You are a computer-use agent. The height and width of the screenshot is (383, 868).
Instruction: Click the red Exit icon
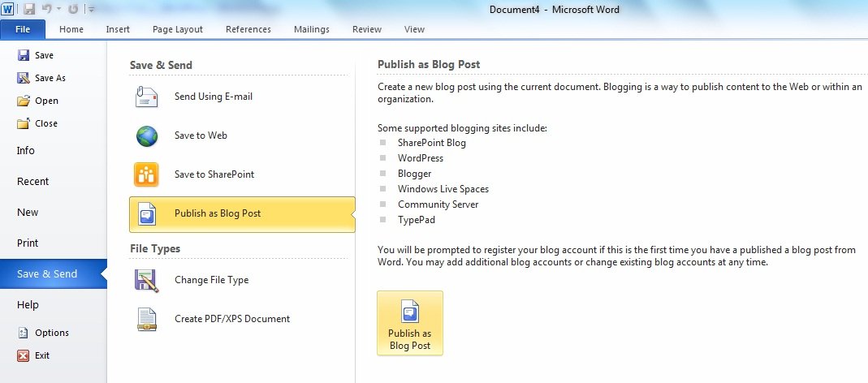pos(24,356)
